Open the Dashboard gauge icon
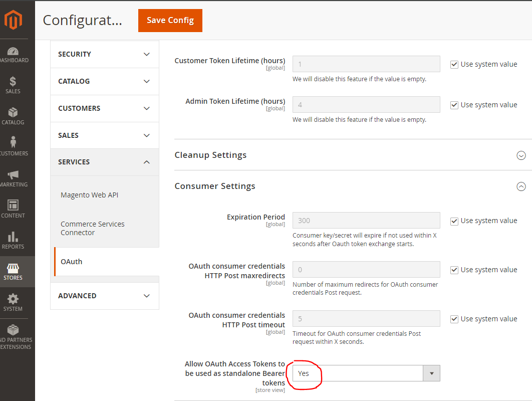532x401 pixels. tap(13, 52)
